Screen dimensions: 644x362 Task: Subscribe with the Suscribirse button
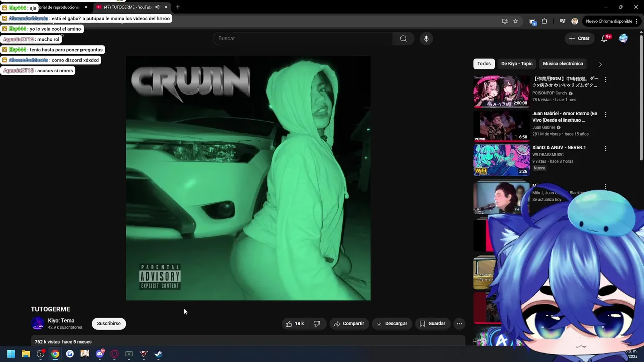pos(109,324)
